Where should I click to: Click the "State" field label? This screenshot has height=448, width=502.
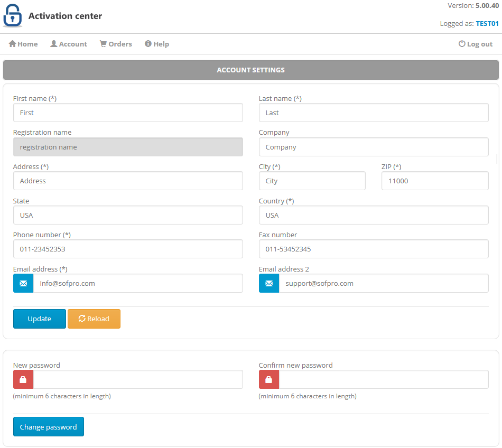click(x=21, y=201)
